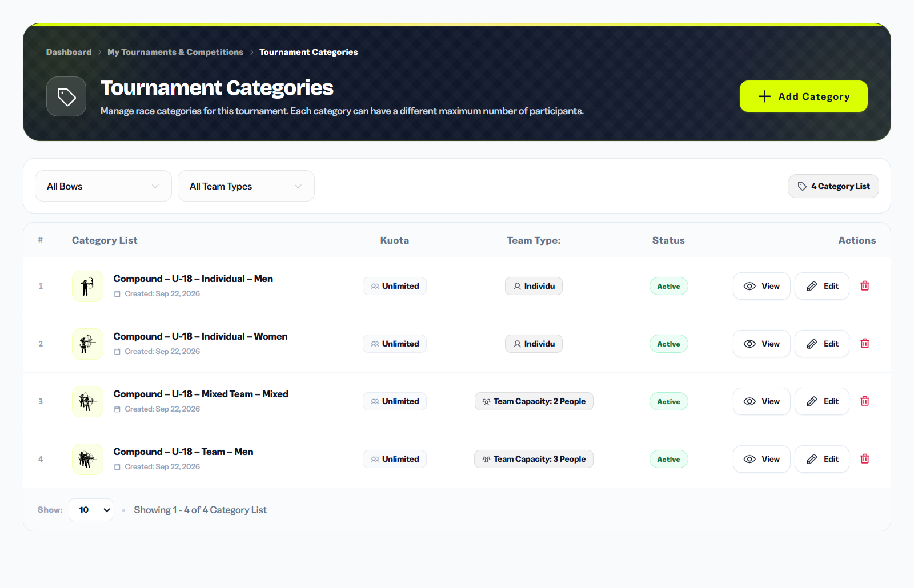This screenshot has height=588, width=914.
Task: Delete Compound U-18 Individual Men category
Action: click(x=865, y=286)
